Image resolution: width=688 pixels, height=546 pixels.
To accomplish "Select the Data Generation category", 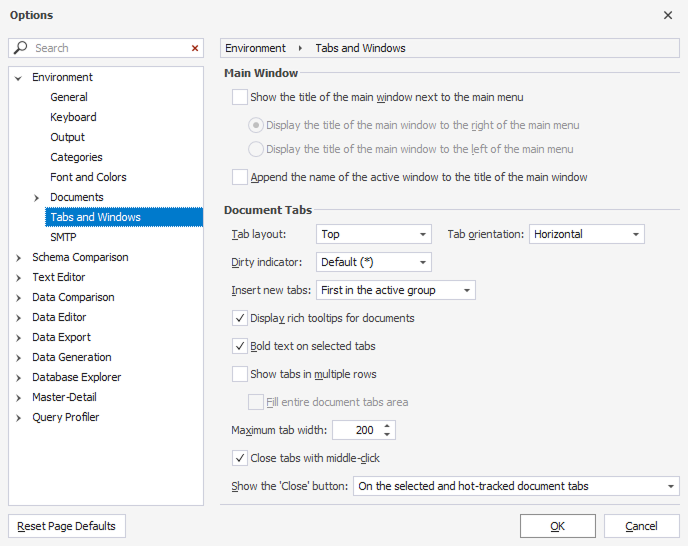I will 72,357.
